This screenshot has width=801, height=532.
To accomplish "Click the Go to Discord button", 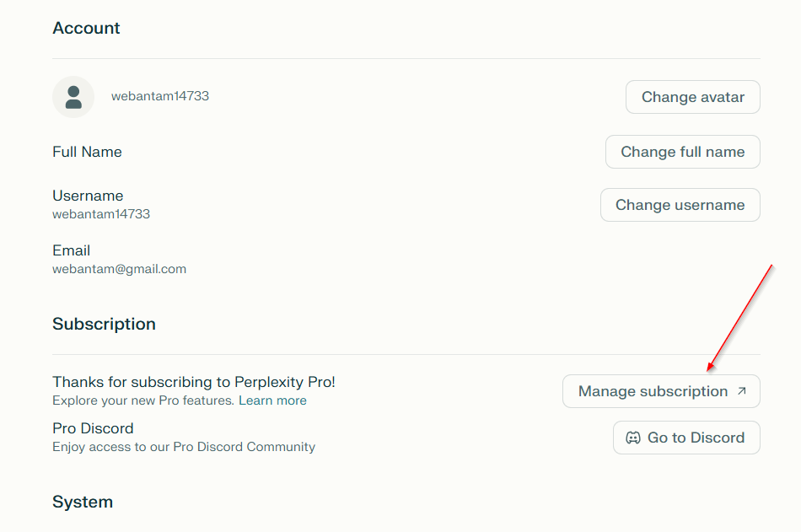I will [x=686, y=438].
